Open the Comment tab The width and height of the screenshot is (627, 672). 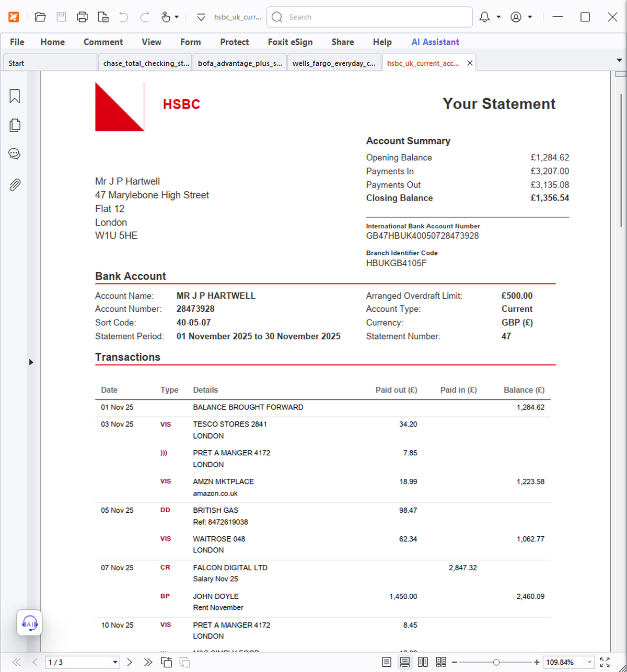coord(103,42)
